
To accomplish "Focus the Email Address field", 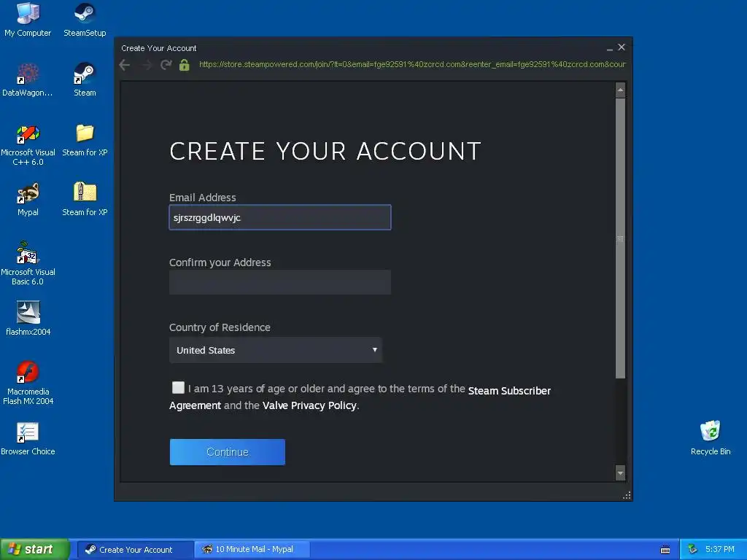I will 280,217.
